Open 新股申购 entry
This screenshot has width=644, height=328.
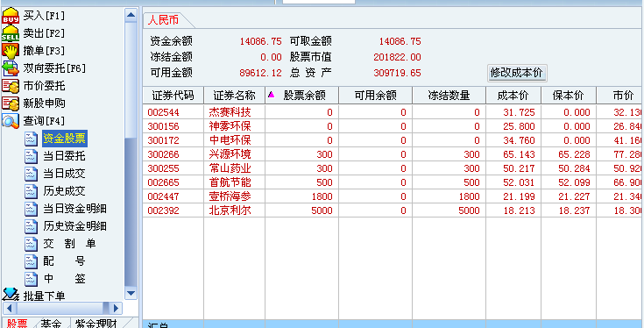pyautogui.click(x=44, y=103)
